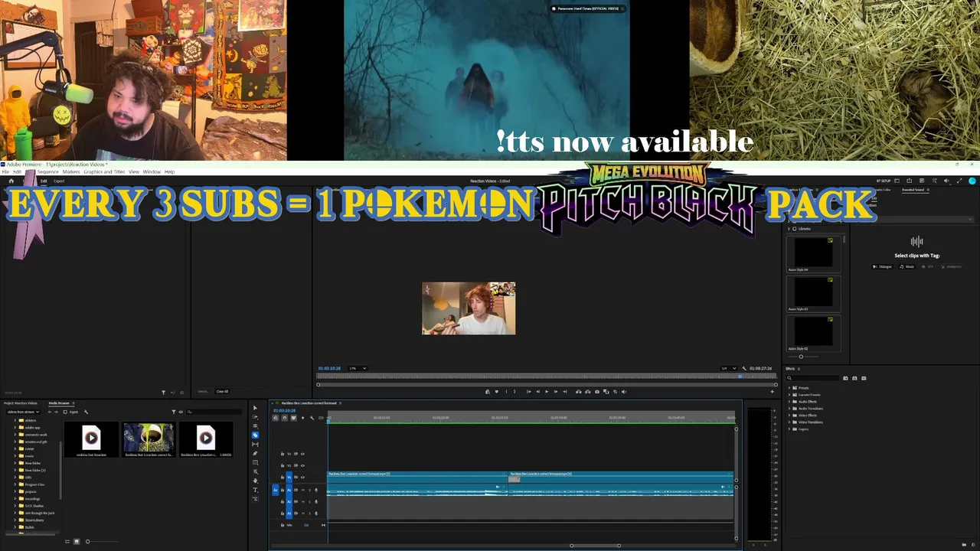This screenshot has height=551, width=980.
Task: Click the Clear All button
Action: coord(222,392)
